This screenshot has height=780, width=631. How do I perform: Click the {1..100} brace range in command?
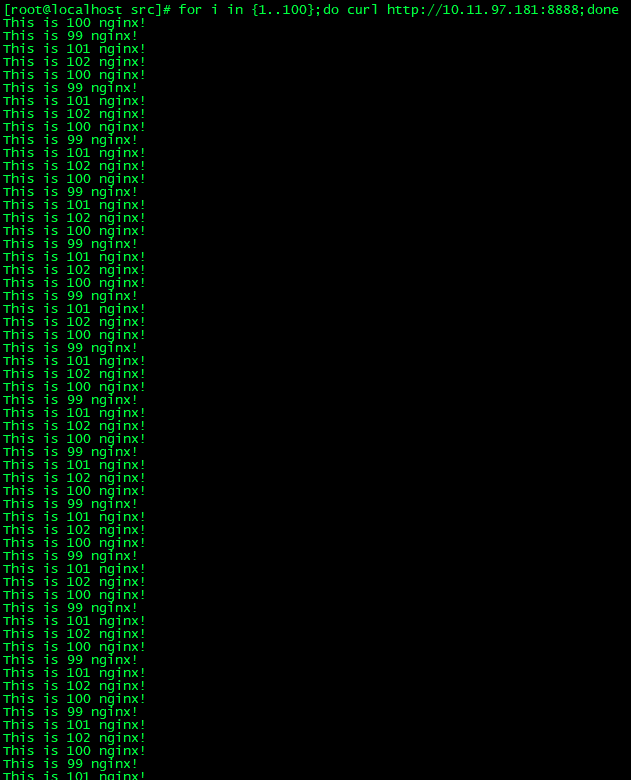point(283,9)
